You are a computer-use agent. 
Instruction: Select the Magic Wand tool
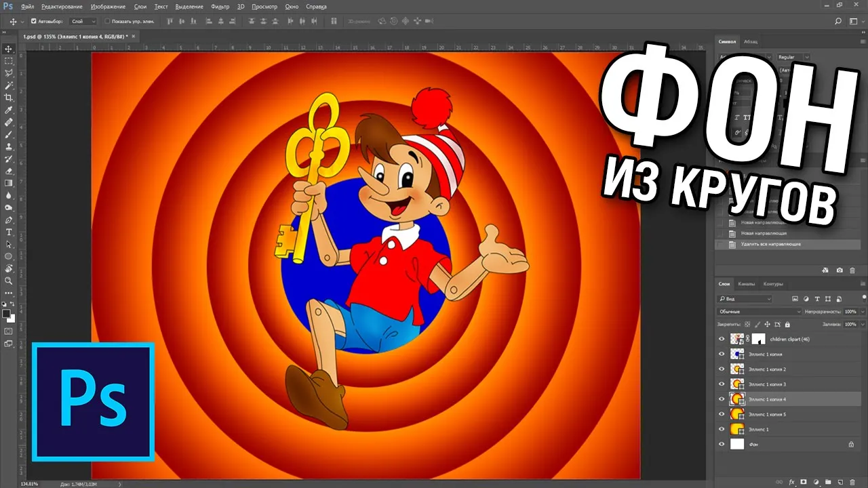point(9,85)
